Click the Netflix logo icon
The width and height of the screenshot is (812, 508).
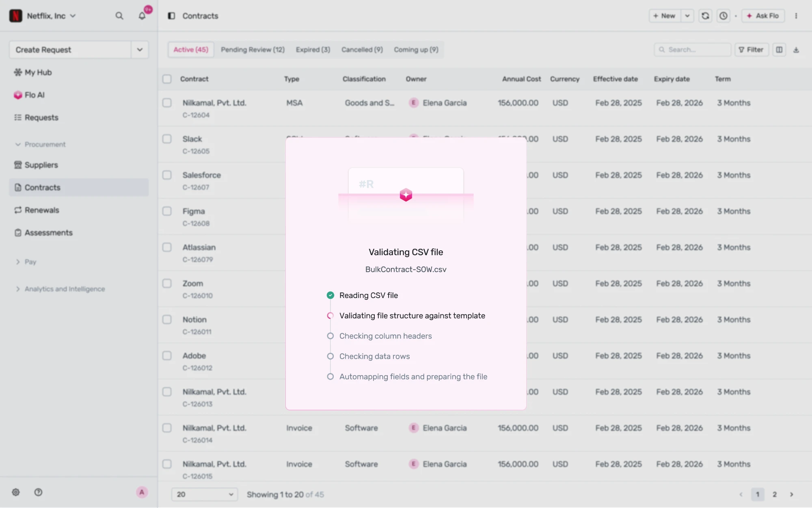point(15,16)
